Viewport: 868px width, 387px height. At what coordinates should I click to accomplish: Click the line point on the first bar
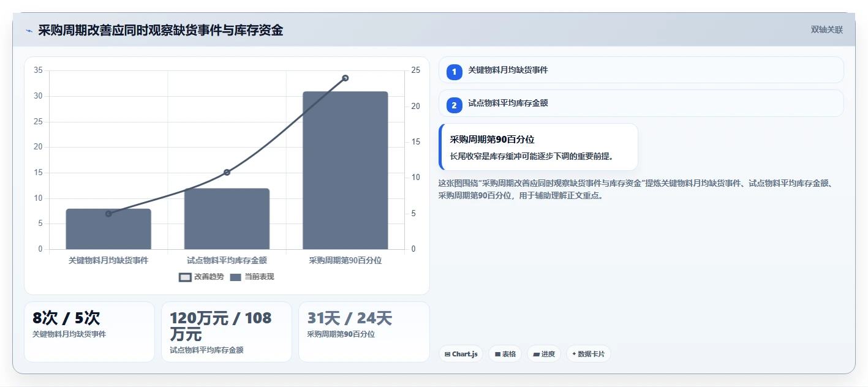pos(108,214)
